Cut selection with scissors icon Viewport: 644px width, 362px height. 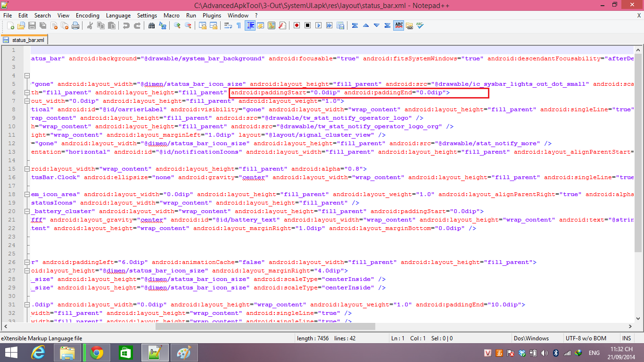[90, 25]
